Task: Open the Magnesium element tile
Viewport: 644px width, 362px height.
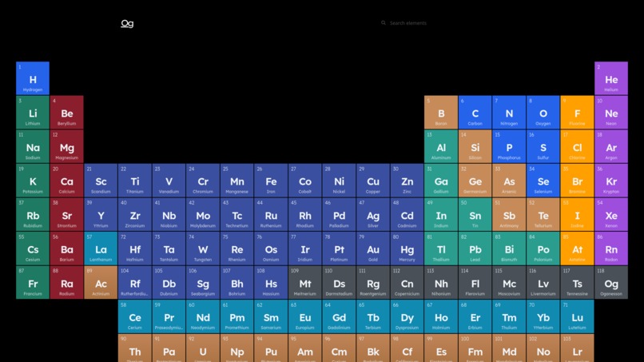Action: pos(66,146)
